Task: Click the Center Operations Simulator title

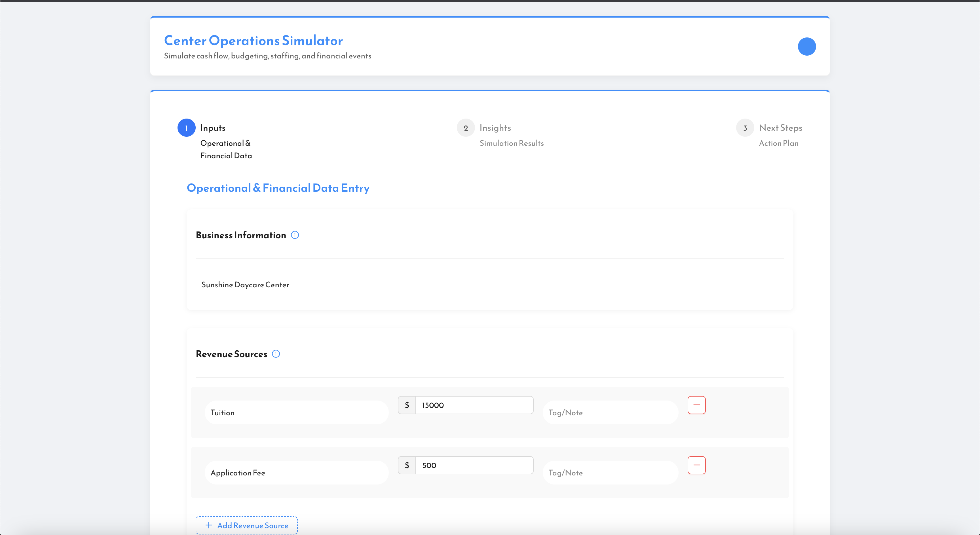Action: pyautogui.click(x=254, y=41)
